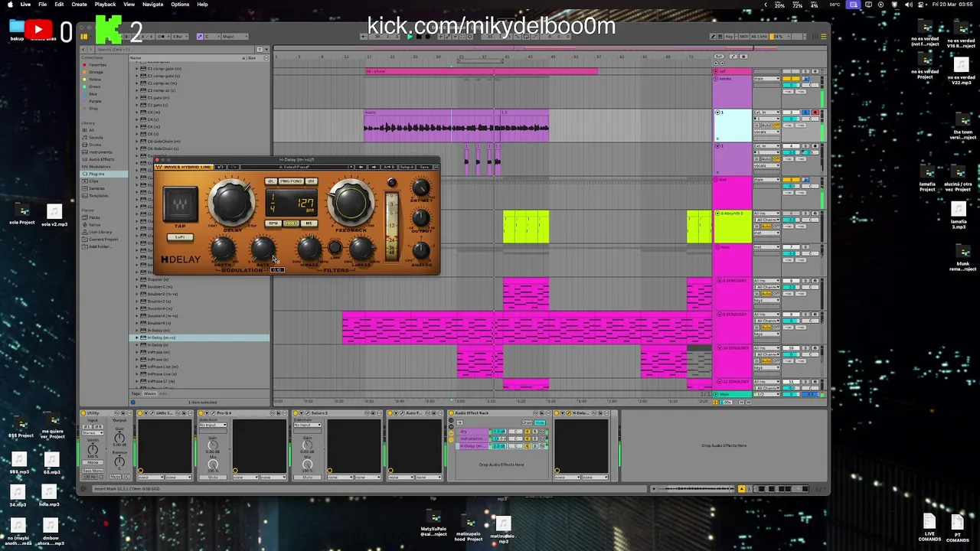Expand the C6 (m) entry
The image size is (980, 551).
coord(137,127)
